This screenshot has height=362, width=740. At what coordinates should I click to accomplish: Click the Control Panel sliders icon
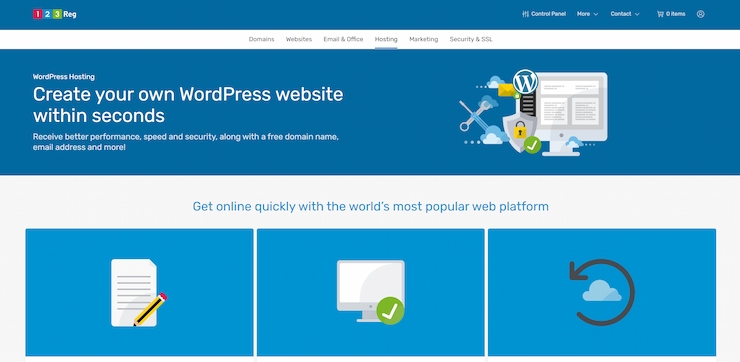pos(525,14)
